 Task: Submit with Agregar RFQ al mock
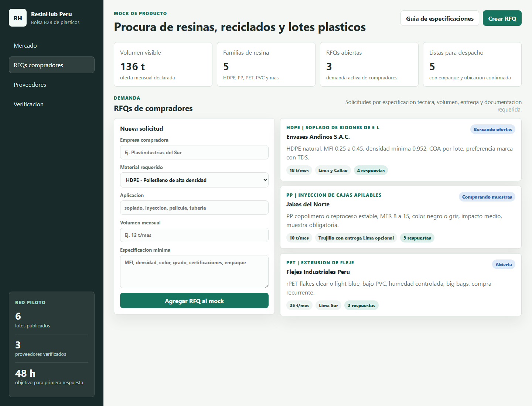pyautogui.click(x=194, y=300)
